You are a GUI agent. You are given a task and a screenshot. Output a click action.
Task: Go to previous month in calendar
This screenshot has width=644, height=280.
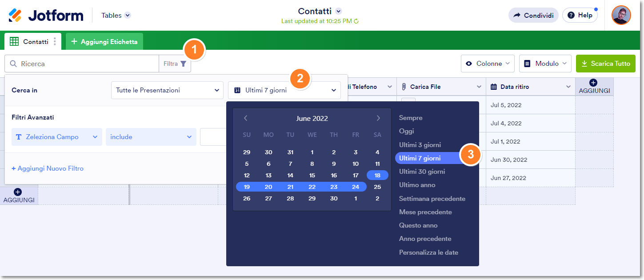coord(246,118)
